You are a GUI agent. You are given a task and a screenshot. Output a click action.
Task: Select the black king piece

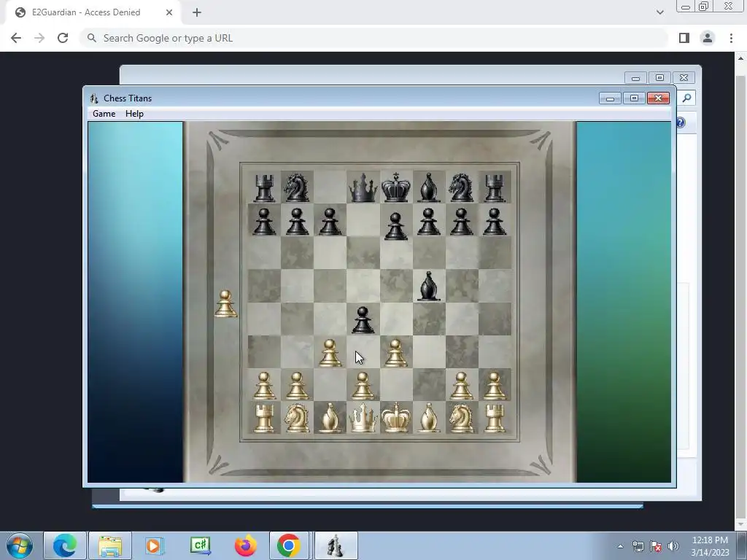click(x=396, y=187)
